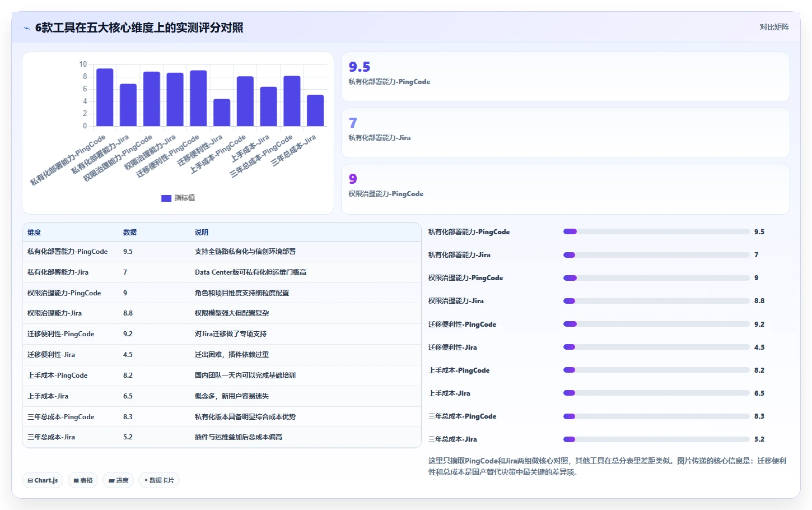Select the cell 对Jira迁移做了专项支持
Image resolution: width=812 pixels, height=510 pixels.
[231, 334]
